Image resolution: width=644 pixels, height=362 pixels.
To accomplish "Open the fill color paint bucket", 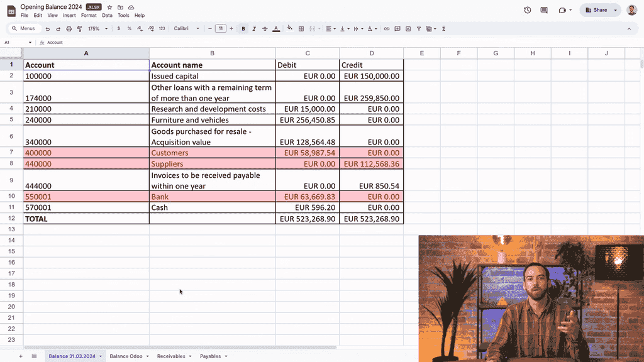I will point(289,29).
